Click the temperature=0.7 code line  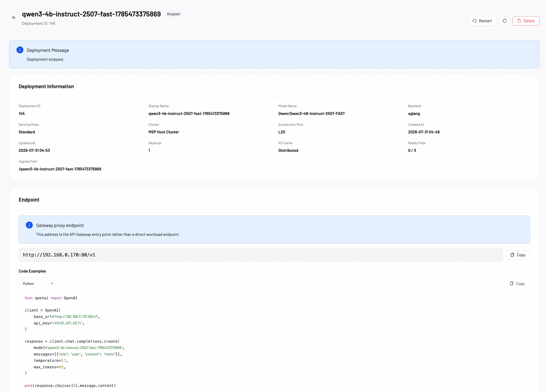tap(50, 361)
